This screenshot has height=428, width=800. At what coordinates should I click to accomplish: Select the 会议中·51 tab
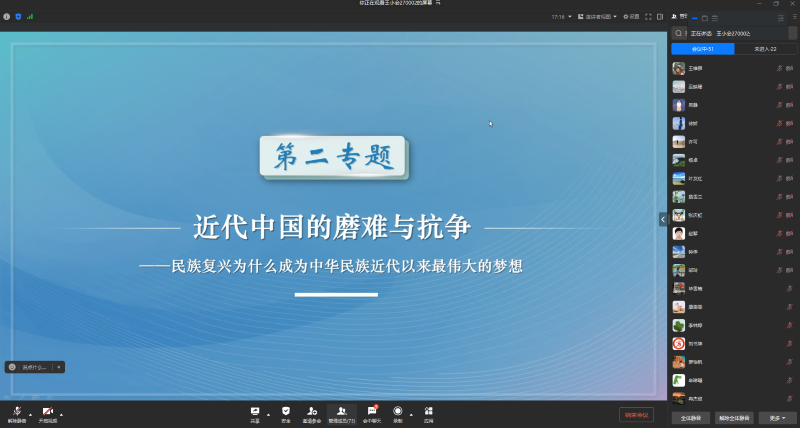tap(703, 49)
